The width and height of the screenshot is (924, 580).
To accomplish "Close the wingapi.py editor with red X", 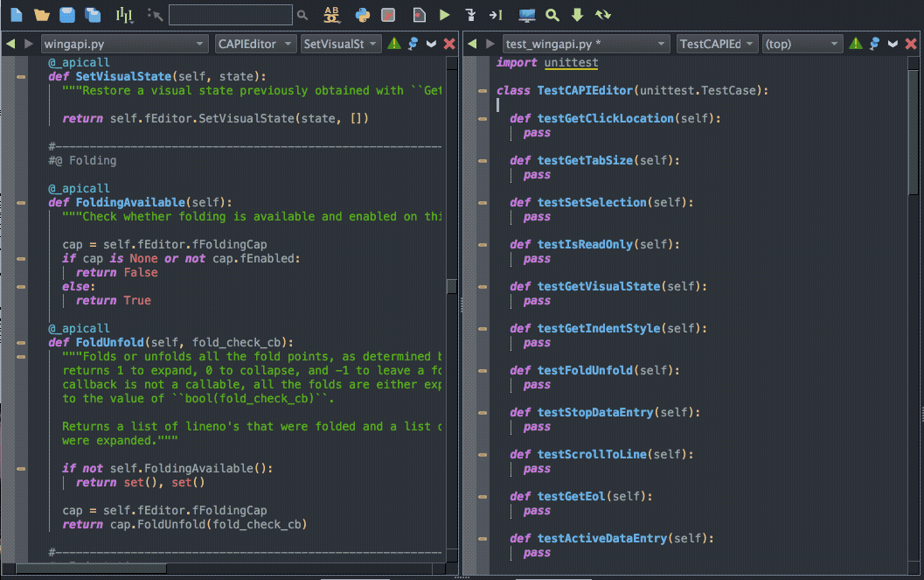I will pos(449,44).
